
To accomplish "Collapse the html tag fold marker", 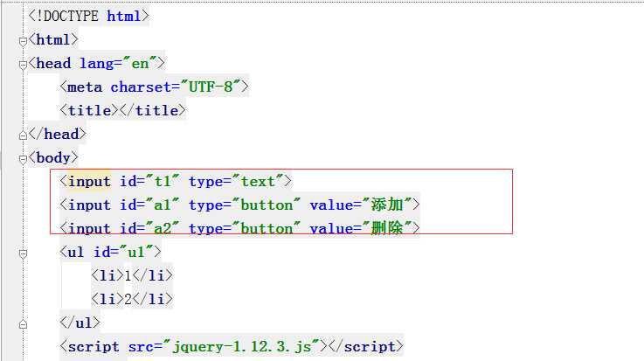I will (x=23, y=41).
